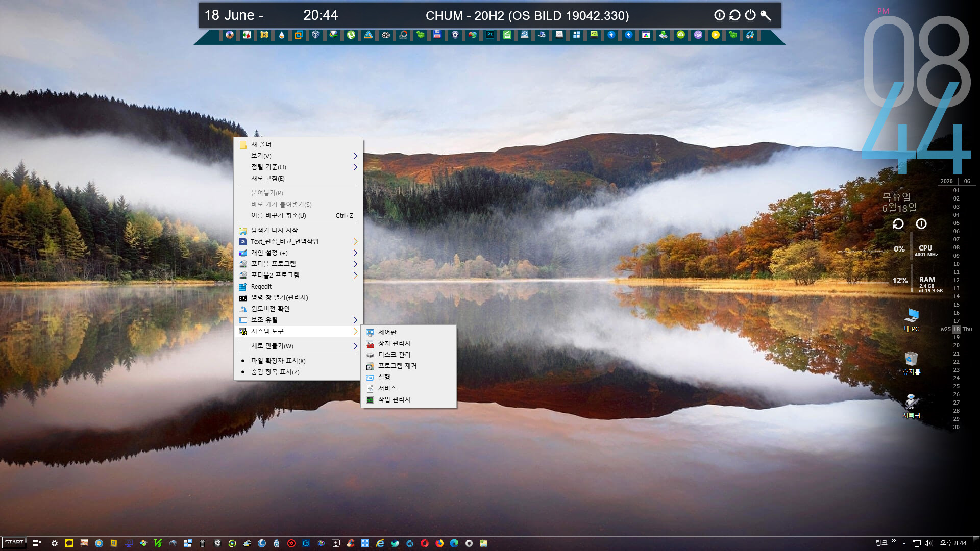Open 제어판 from submenu
Image resolution: width=980 pixels, height=551 pixels.
408,332
